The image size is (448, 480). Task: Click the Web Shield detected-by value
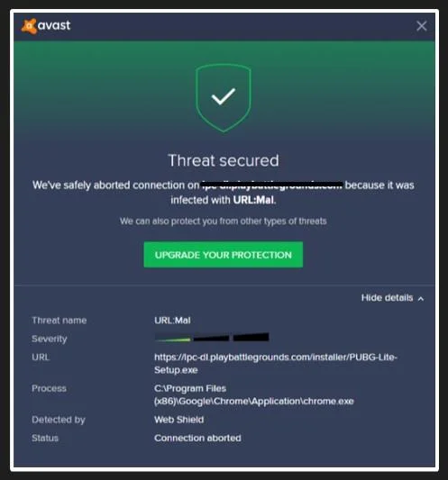[179, 420]
